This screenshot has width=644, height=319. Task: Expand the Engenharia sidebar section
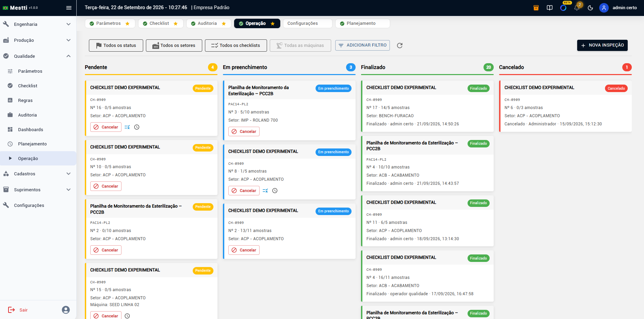(x=38, y=24)
